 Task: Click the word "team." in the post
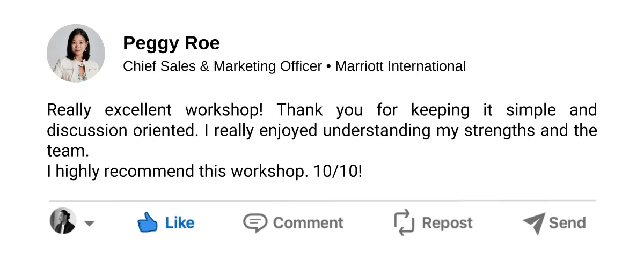68,152
